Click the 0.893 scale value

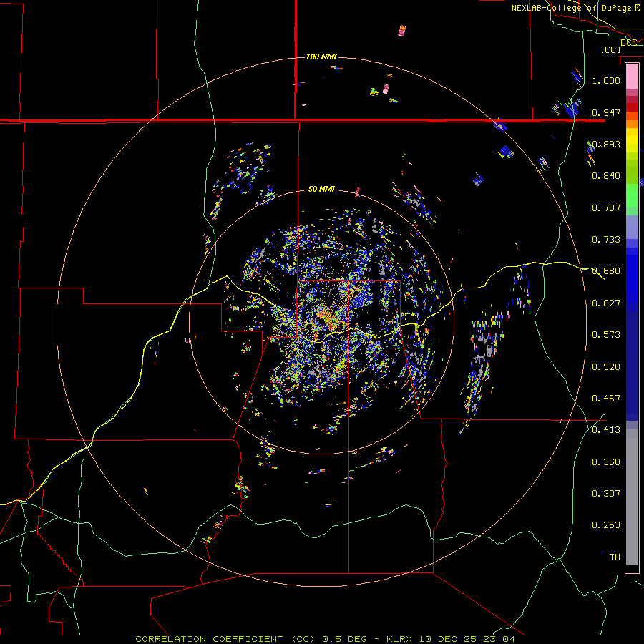[x=606, y=144]
